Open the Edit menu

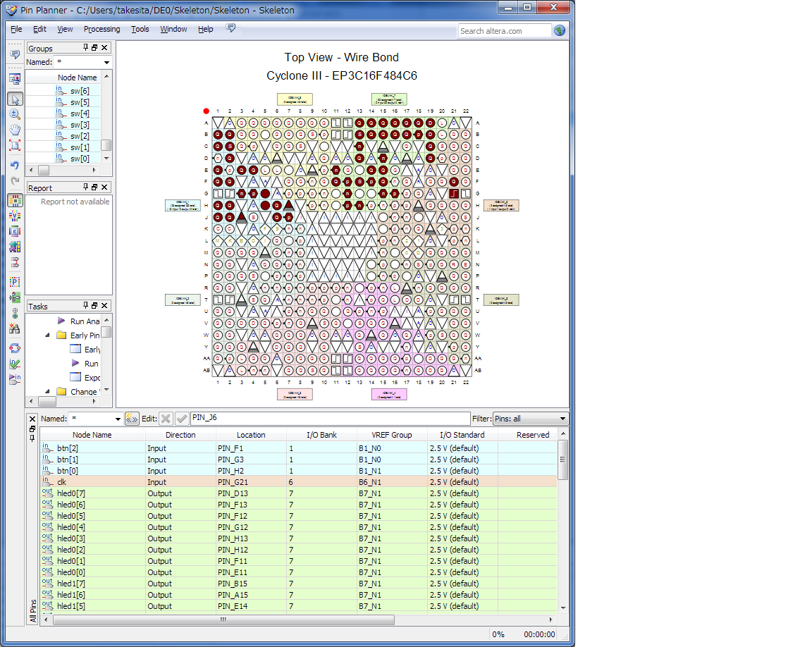click(39, 29)
